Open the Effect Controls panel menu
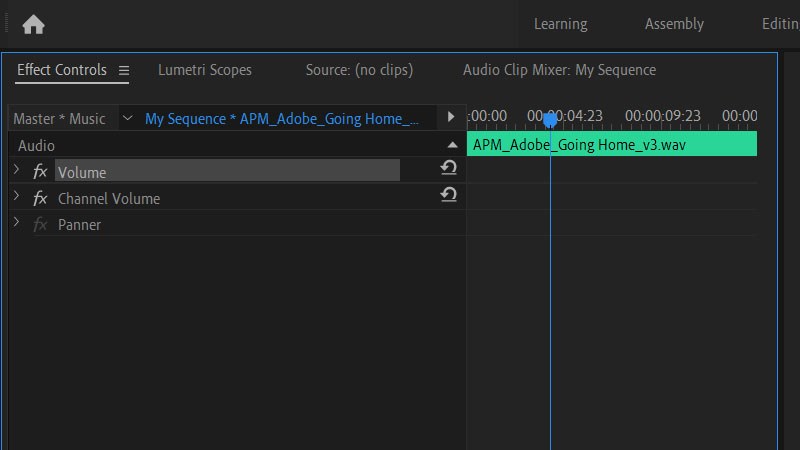 click(124, 70)
